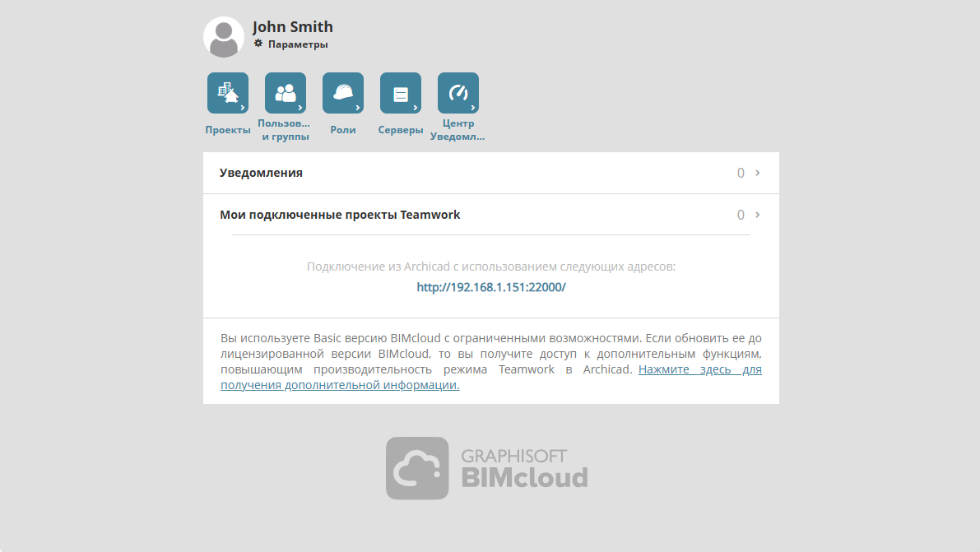The height and width of the screenshot is (552, 980).
Task: Open the Серверы (Servers) icon
Action: pyautogui.click(x=401, y=93)
